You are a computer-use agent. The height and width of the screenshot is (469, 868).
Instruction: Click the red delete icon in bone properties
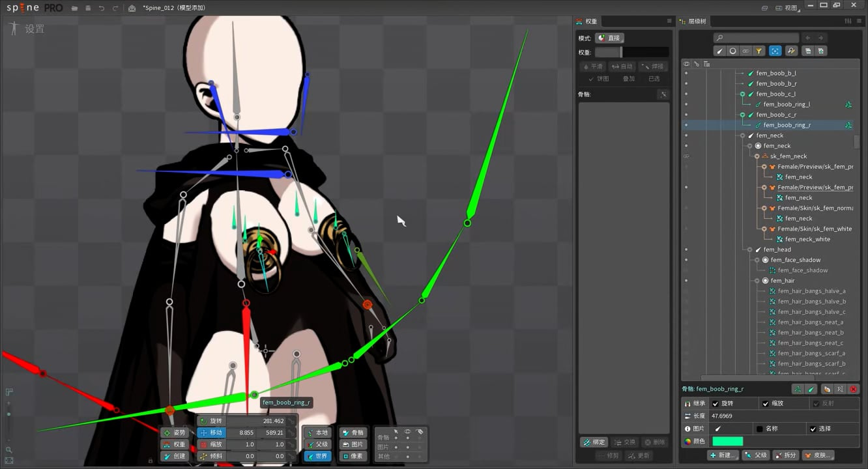click(x=853, y=389)
